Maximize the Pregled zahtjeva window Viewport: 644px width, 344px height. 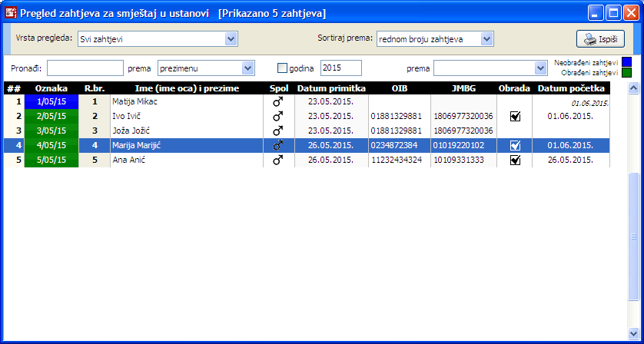(612, 13)
